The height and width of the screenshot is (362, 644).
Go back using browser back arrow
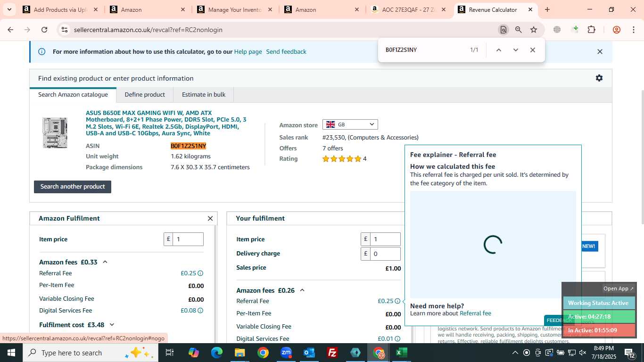(x=10, y=30)
